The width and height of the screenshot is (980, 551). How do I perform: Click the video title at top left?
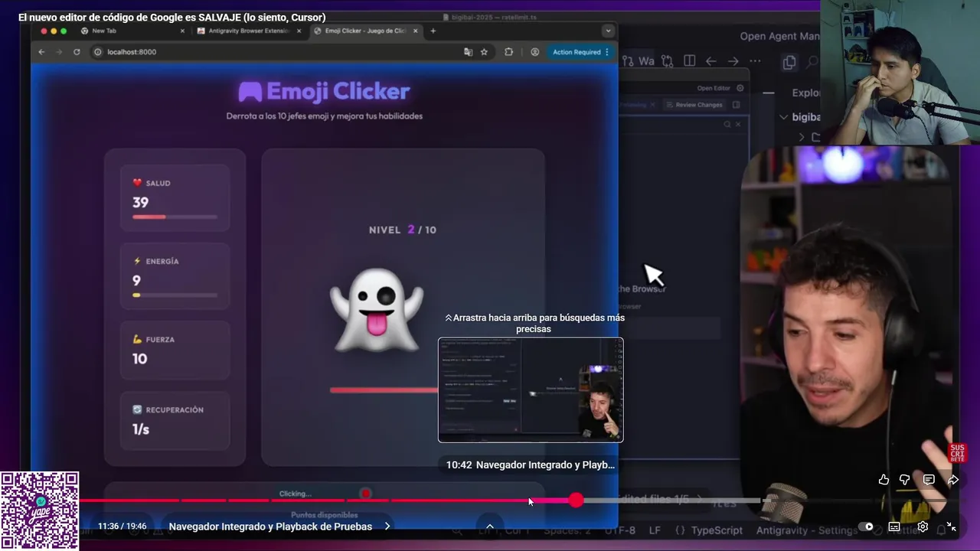pyautogui.click(x=171, y=17)
